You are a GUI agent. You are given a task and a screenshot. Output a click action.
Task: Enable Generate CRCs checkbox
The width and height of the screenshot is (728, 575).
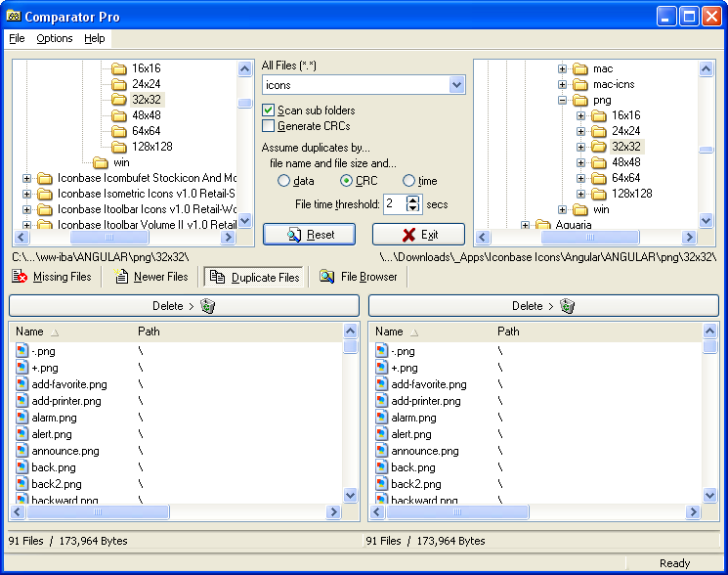[268, 126]
